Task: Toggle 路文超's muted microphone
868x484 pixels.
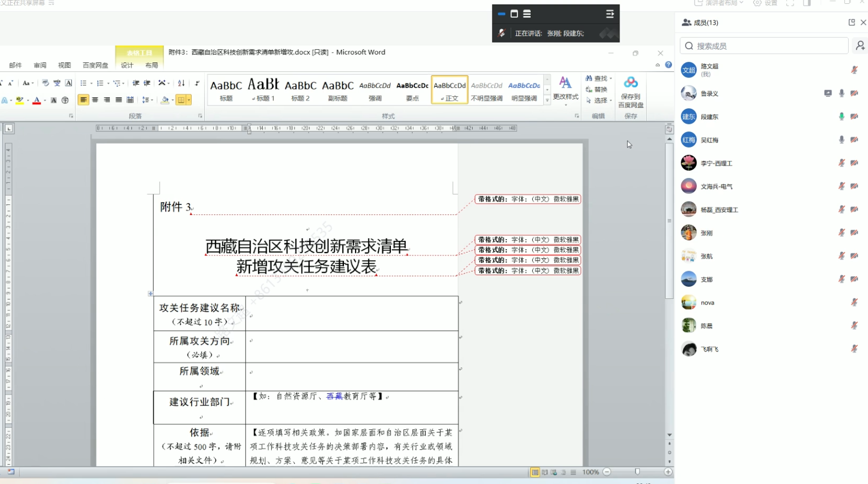Action: point(854,70)
